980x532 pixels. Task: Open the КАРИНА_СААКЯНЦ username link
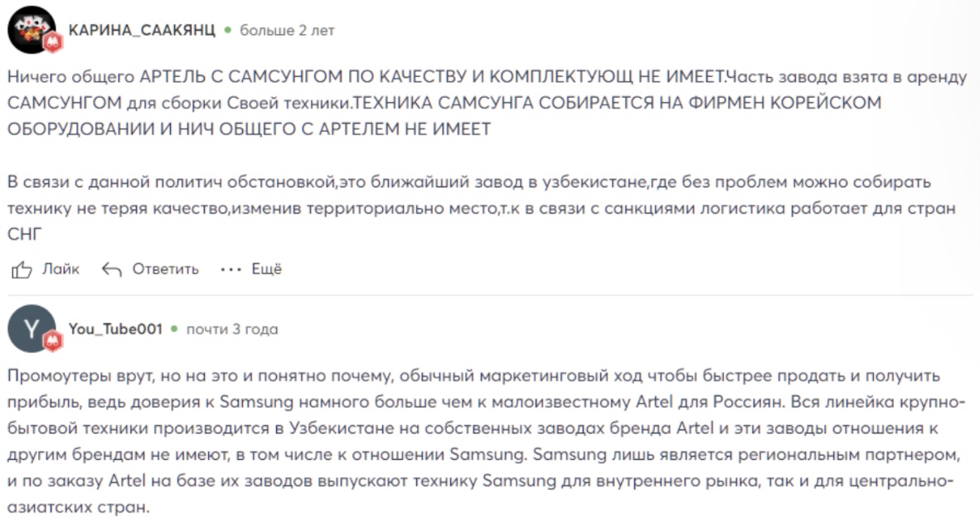tap(142, 31)
